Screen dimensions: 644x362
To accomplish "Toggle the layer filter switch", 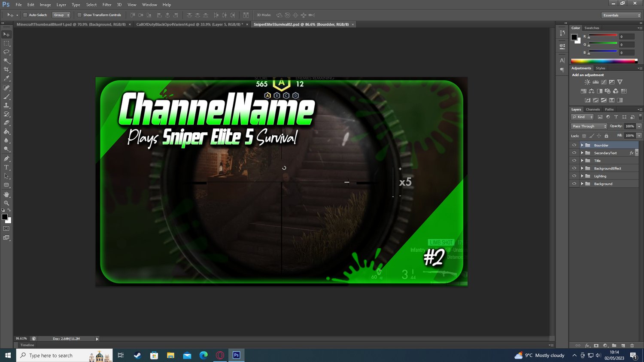I will coord(640,117).
